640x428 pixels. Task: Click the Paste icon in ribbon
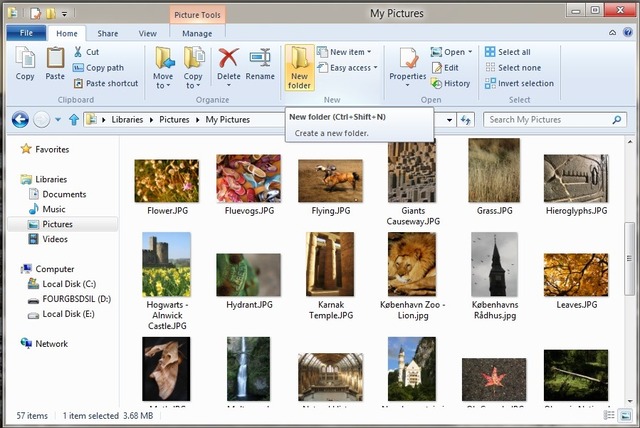pos(55,64)
